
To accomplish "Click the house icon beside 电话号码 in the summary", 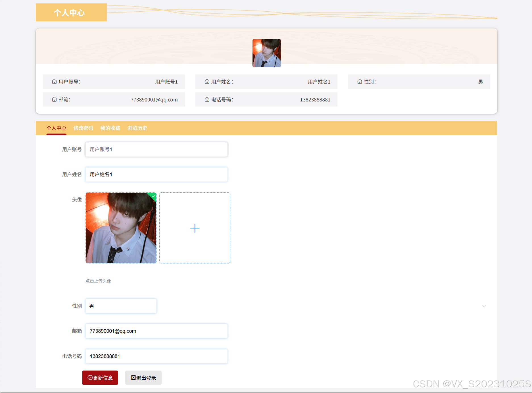I will tap(207, 99).
